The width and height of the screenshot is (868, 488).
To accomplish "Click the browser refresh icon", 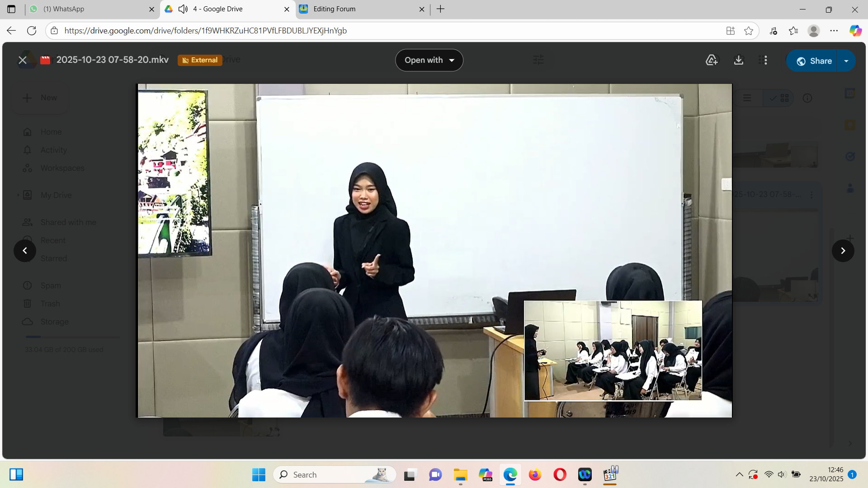I will (x=32, y=31).
